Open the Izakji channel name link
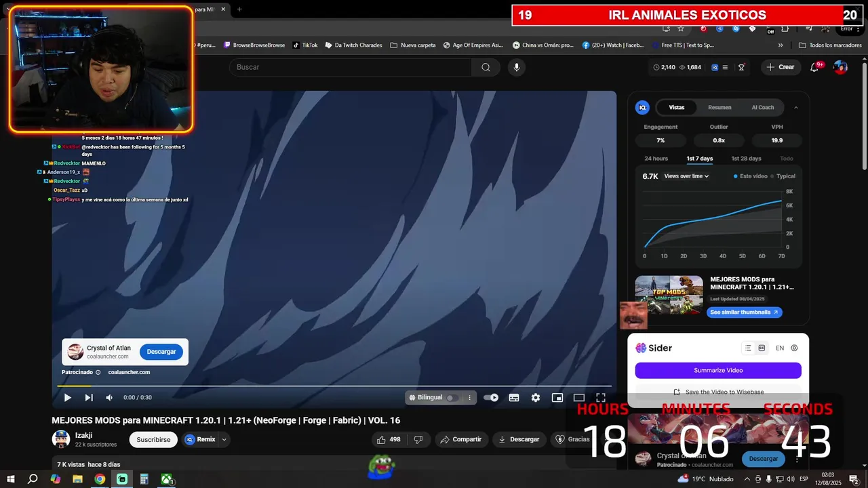Screen dimensions: 868x488 (83, 435)
